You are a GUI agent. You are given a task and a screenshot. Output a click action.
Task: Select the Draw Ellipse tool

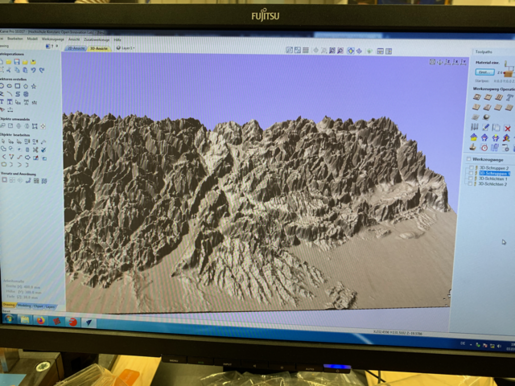(x=9, y=86)
